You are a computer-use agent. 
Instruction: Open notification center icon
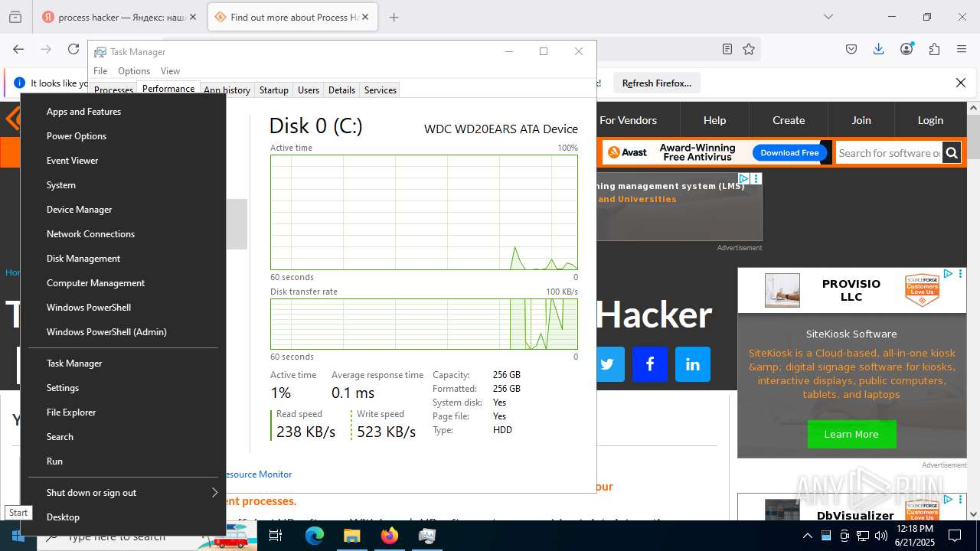pos(955,536)
